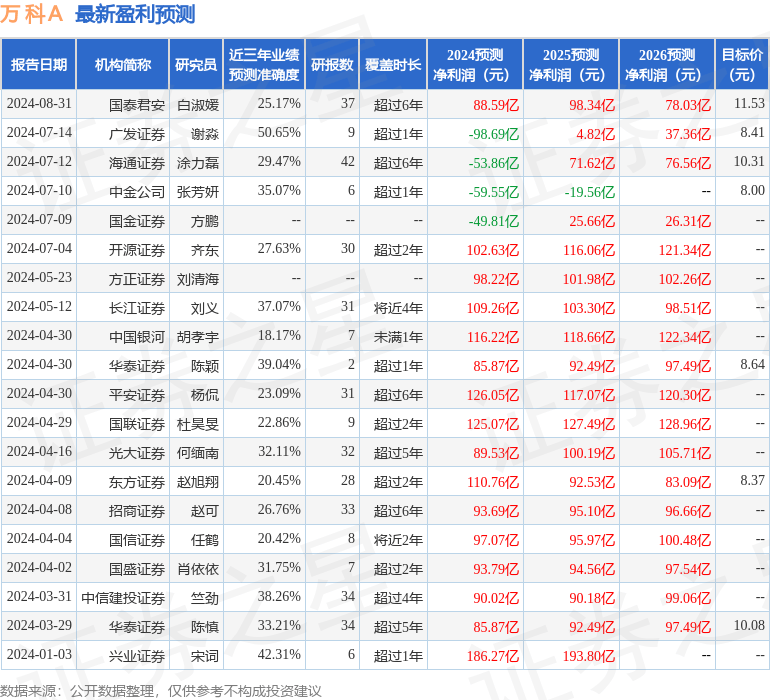
Task: Click institution 海通证券
Action: pyautogui.click(x=137, y=163)
